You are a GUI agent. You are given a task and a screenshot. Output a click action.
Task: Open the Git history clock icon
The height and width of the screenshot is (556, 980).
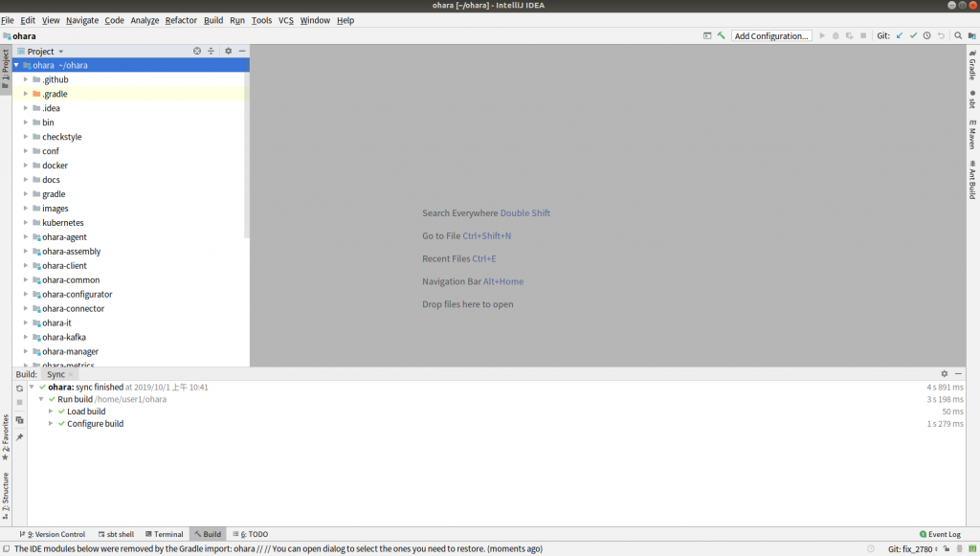926,35
